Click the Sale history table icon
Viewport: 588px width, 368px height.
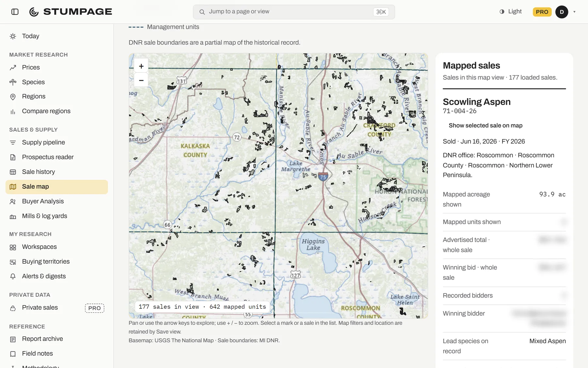13,172
